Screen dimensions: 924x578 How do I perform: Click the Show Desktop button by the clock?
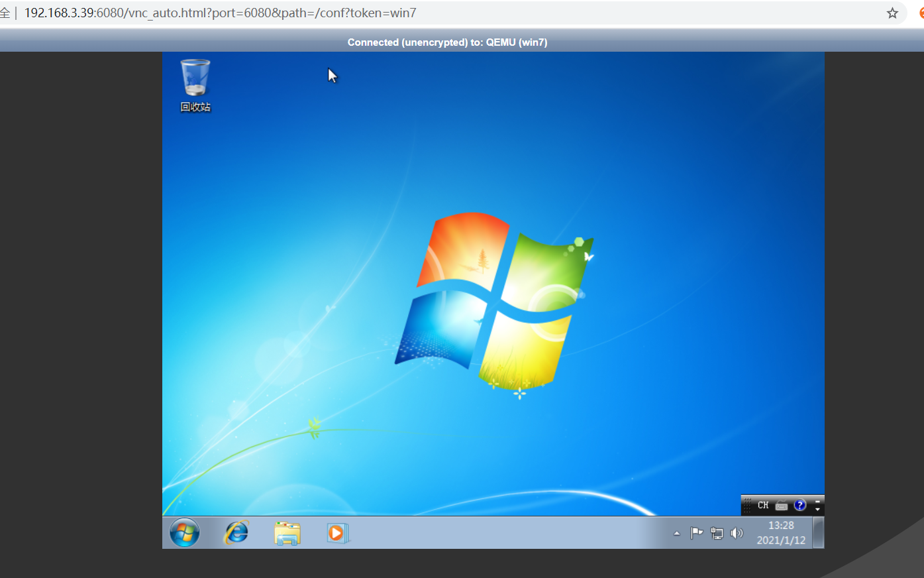[819, 532]
